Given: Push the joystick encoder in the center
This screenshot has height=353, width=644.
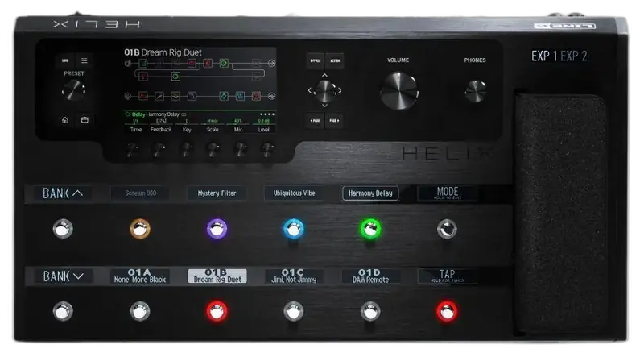Looking at the screenshot, I should 325,91.
